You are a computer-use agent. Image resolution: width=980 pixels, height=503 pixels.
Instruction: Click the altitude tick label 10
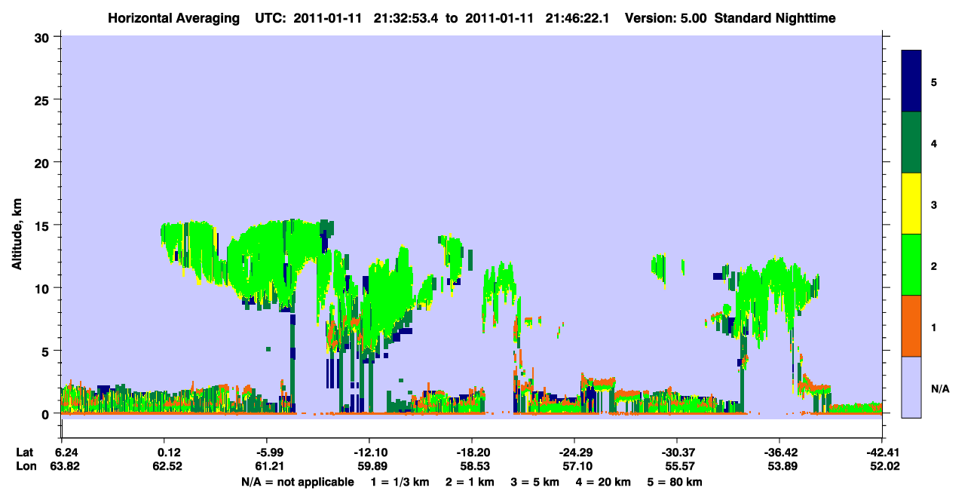pos(44,288)
